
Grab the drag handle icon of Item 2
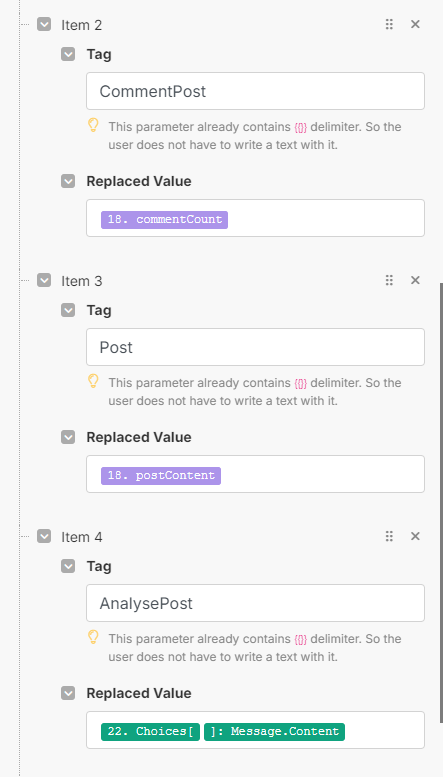[389, 24]
